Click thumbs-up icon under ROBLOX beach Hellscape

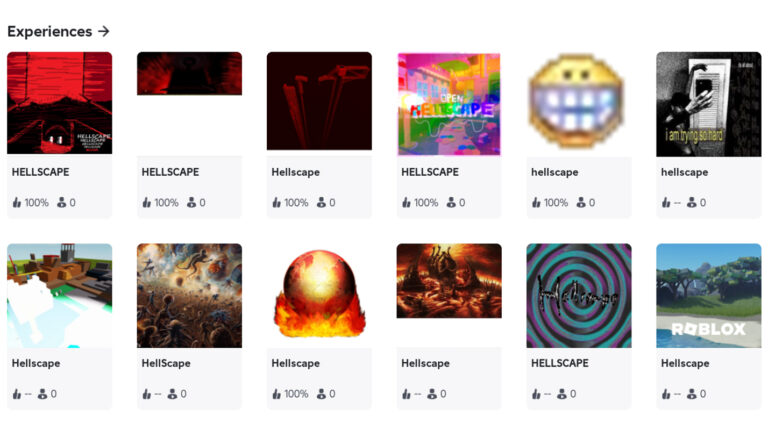click(x=666, y=394)
